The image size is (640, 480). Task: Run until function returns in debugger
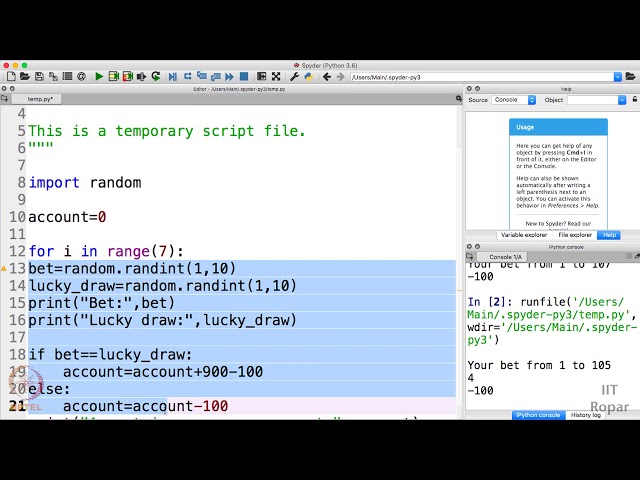click(216, 76)
